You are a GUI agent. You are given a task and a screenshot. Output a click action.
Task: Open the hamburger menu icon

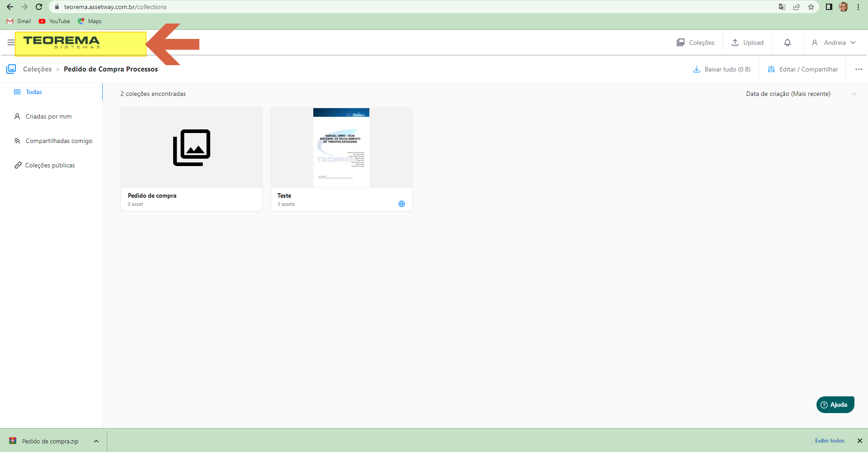(x=11, y=43)
